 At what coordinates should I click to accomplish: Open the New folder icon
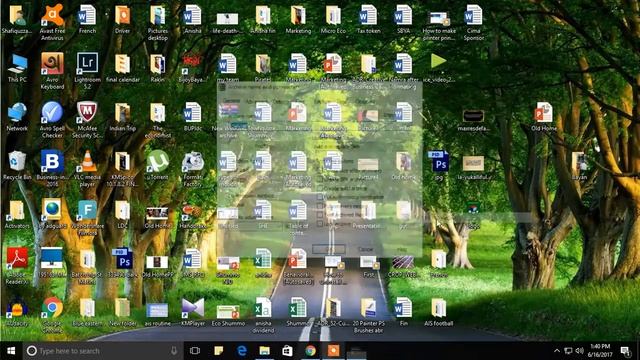point(122,312)
